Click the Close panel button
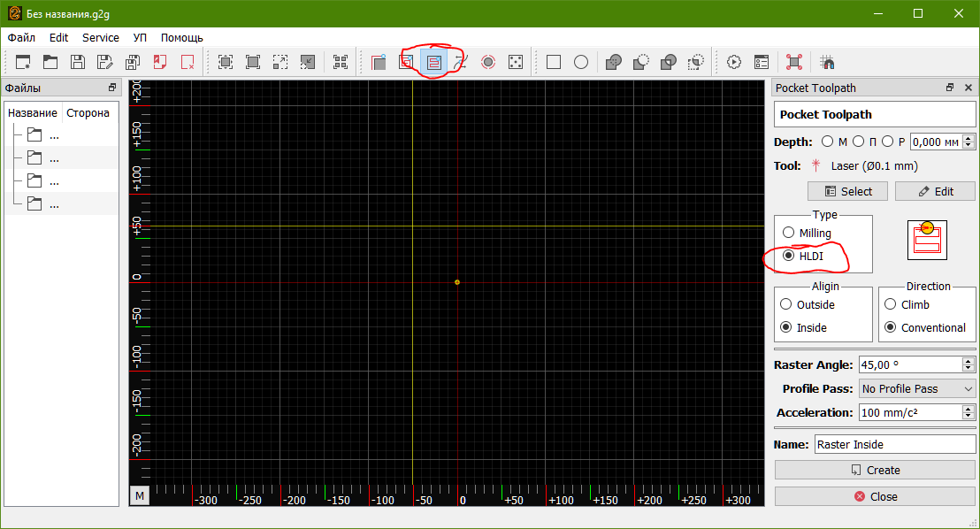980x529 pixels. (x=875, y=496)
